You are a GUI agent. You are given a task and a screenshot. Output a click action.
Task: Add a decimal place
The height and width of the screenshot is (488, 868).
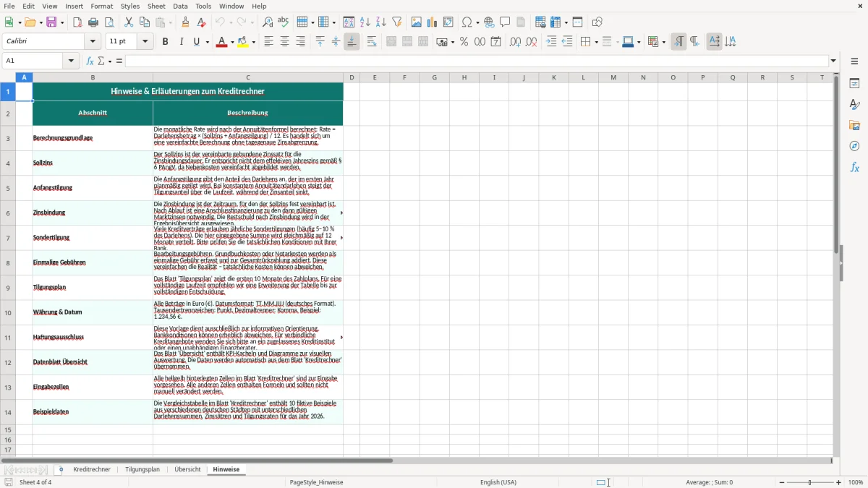(515, 42)
